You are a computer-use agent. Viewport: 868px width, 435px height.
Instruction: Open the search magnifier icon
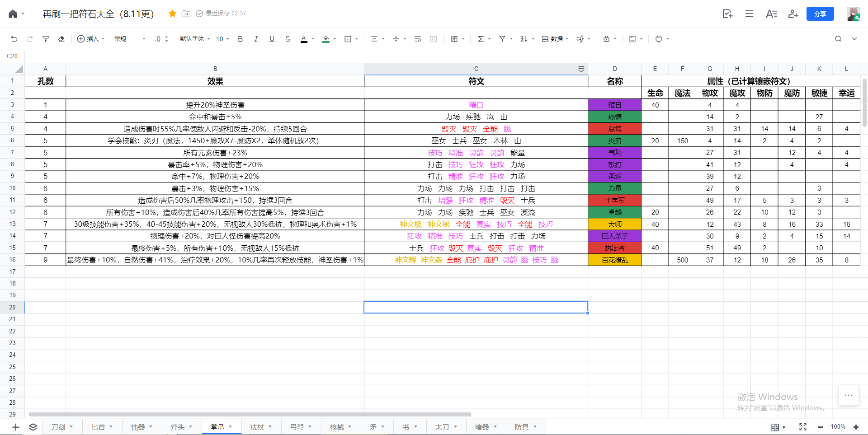coord(838,39)
